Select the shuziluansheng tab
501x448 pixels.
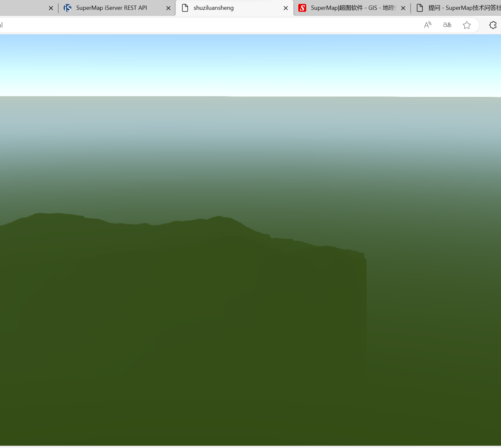[x=213, y=8]
